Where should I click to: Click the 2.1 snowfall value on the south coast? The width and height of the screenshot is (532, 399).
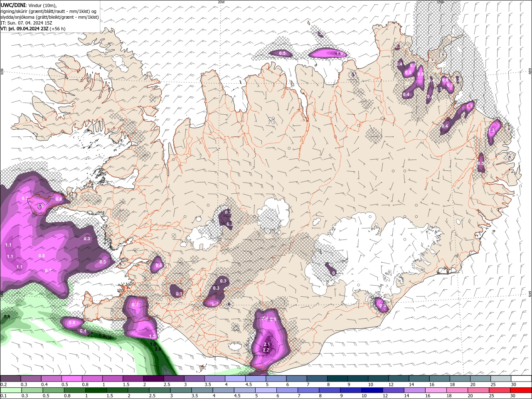coord(267,345)
